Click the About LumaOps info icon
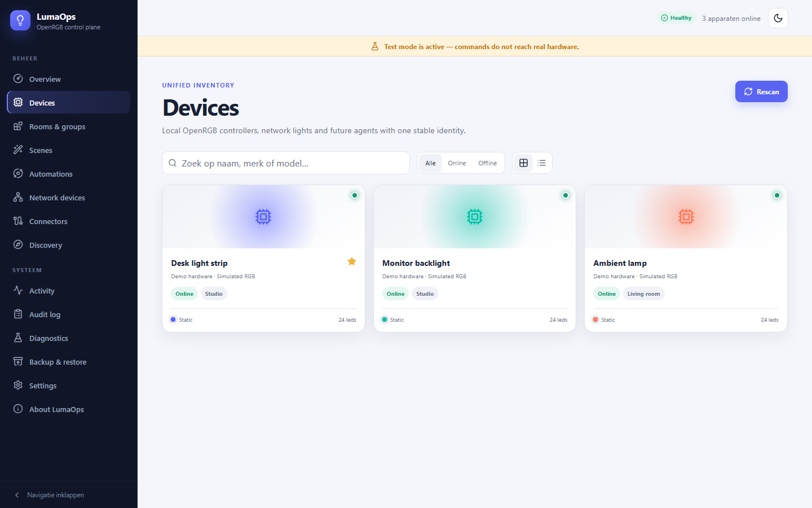Screen dimensions: 812x508 coord(18,409)
